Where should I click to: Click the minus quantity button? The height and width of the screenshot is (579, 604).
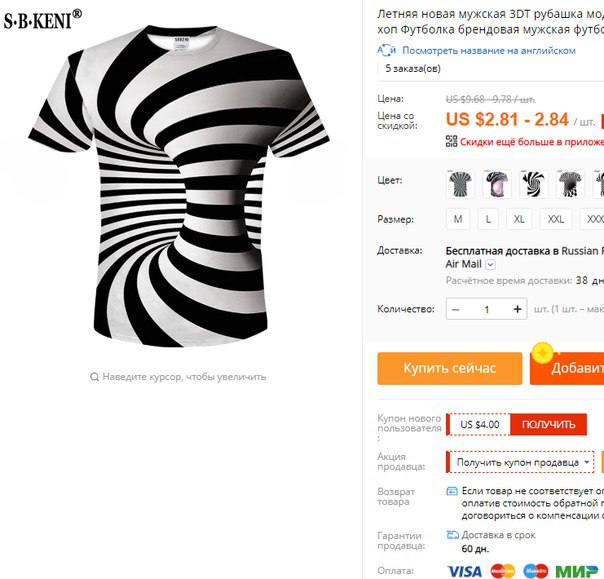(x=456, y=309)
